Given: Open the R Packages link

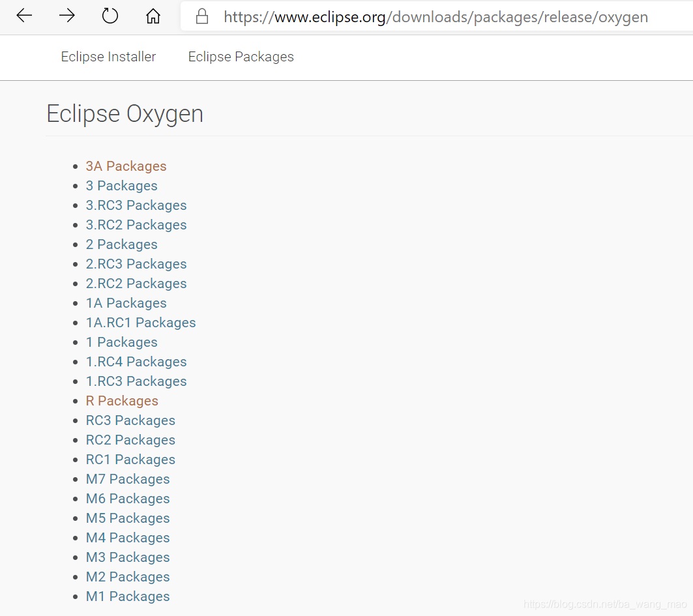Looking at the screenshot, I should [x=122, y=401].
